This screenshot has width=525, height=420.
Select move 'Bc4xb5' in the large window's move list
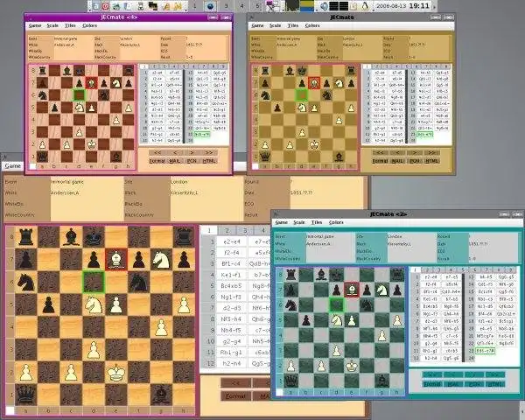pos(231,286)
